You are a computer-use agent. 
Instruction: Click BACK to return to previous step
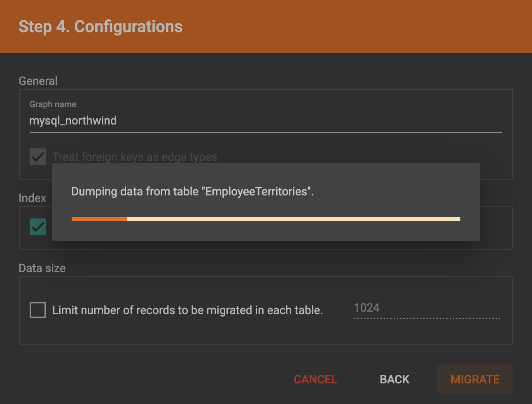pyautogui.click(x=394, y=379)
